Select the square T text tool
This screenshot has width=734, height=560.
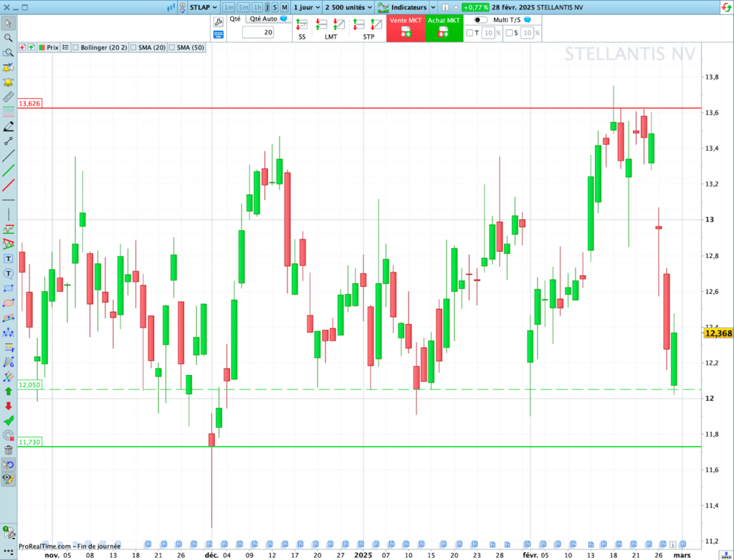click(x=9, y=258)
